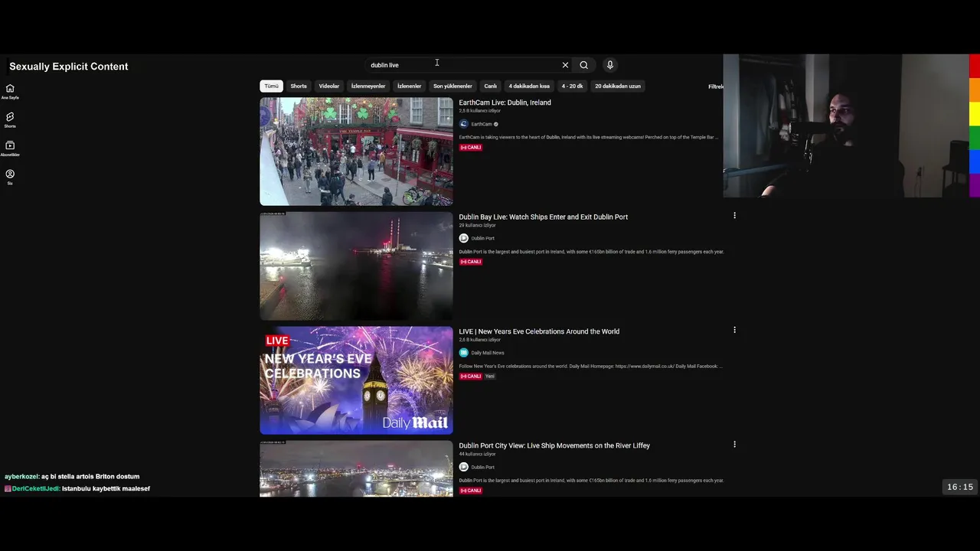Click title 'Dublin Bay Live: Watch Ships'
The image size is (980, 551).
tap(543, 217)
